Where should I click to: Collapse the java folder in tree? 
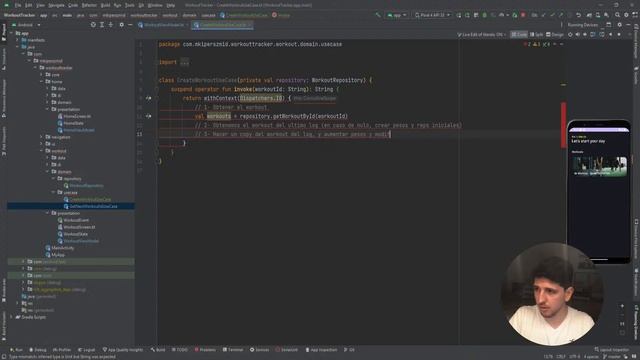[17, 47]
